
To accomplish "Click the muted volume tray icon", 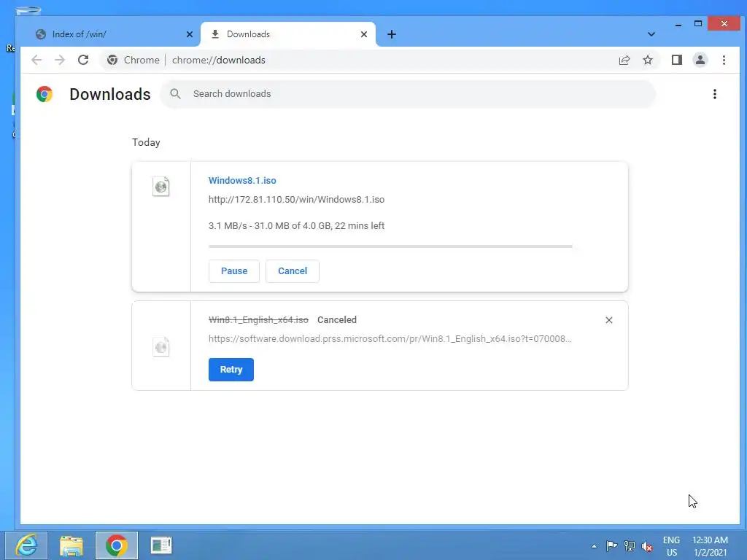I will coord(647,545).
